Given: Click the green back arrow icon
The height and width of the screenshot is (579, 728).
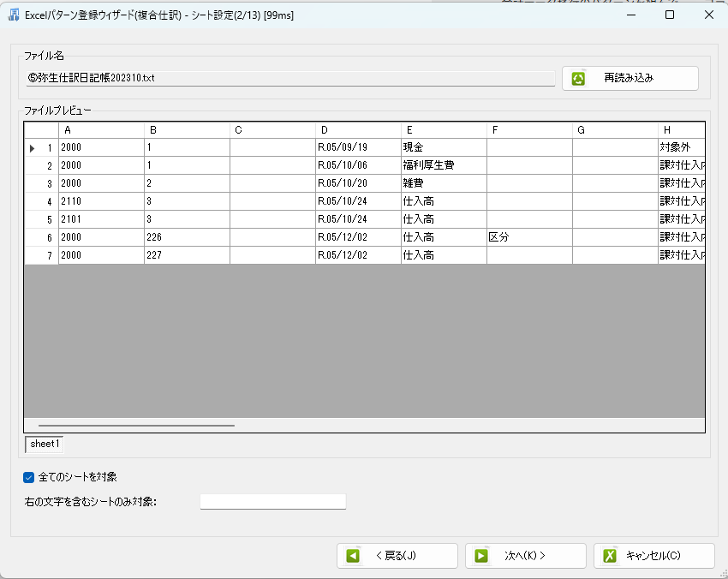Looking at the screenshot, I should (353, 556).
